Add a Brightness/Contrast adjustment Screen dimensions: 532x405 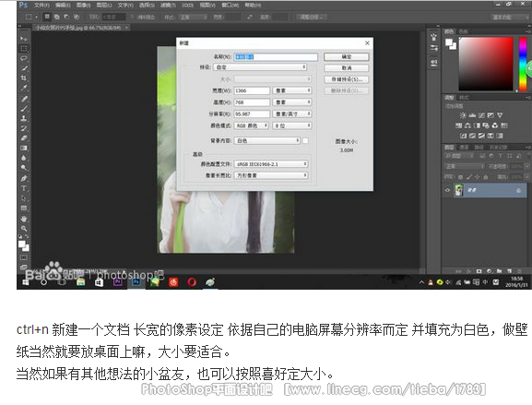463,115
